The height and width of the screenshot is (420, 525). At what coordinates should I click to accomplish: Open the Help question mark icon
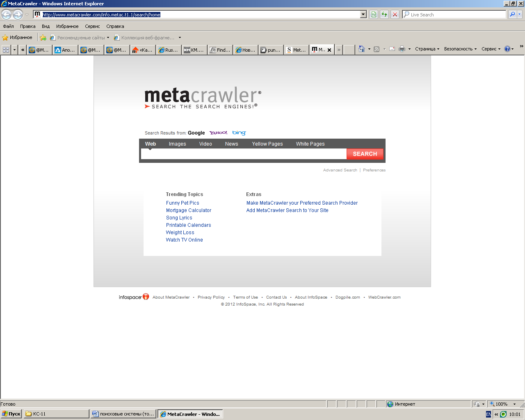click(507, 49)
